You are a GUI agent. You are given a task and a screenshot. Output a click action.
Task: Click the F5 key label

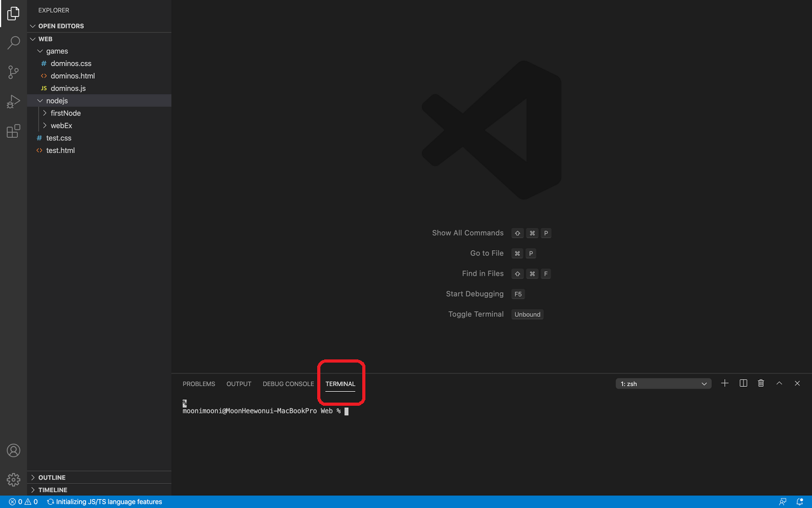click(518, 294)
